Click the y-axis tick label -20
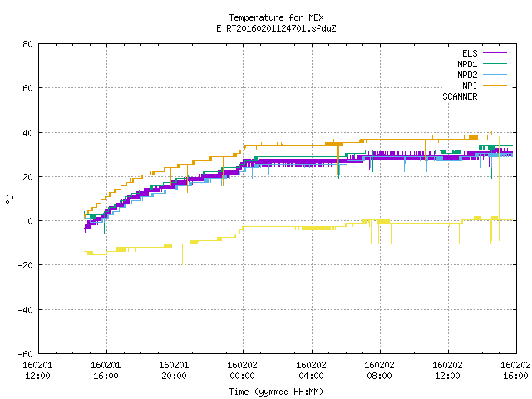 (26, 265)
